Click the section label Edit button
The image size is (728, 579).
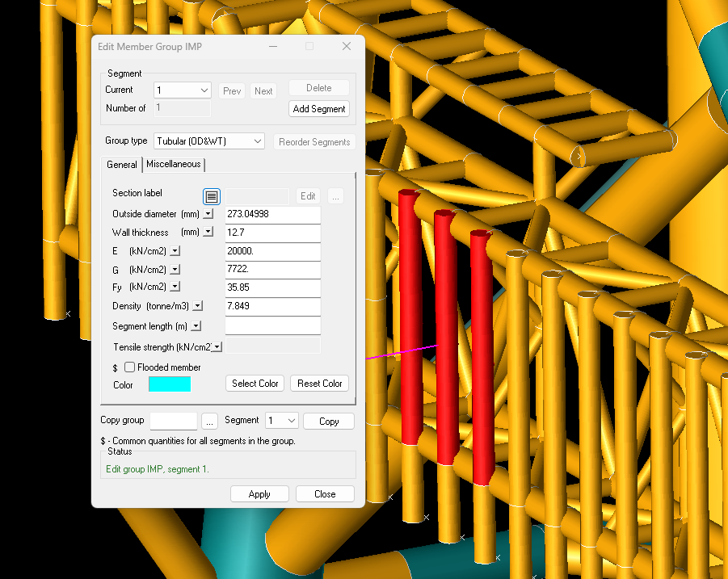point(308,196)
